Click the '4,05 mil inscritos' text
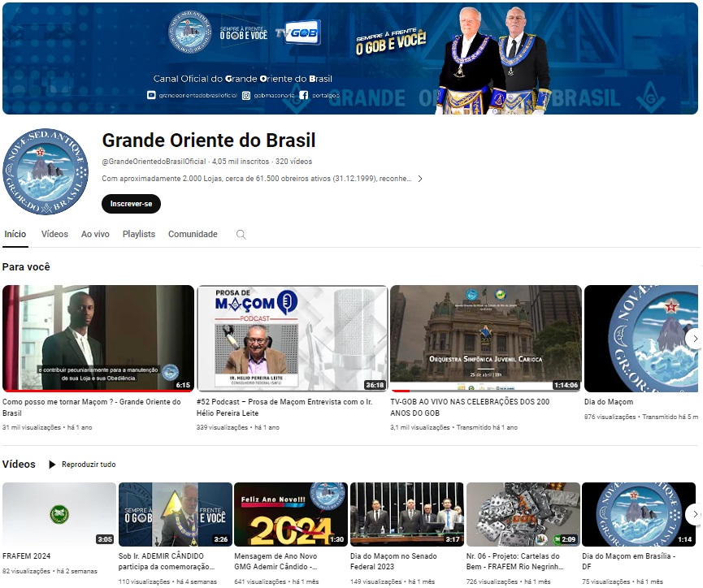 click(x=241, y=162)
